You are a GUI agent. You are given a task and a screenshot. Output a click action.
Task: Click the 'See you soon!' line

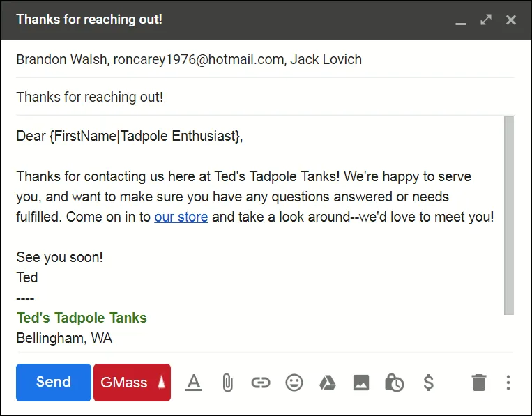[x=59, y=257]
